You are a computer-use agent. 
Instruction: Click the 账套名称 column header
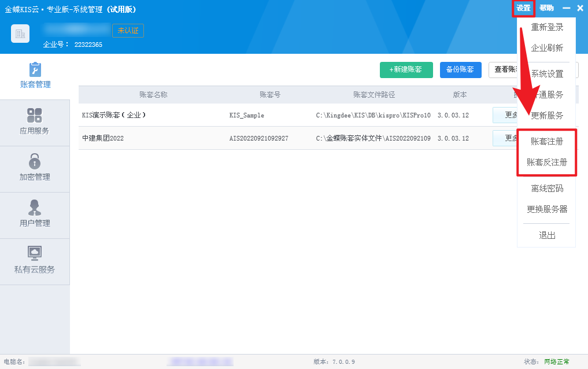coord(153,95)
